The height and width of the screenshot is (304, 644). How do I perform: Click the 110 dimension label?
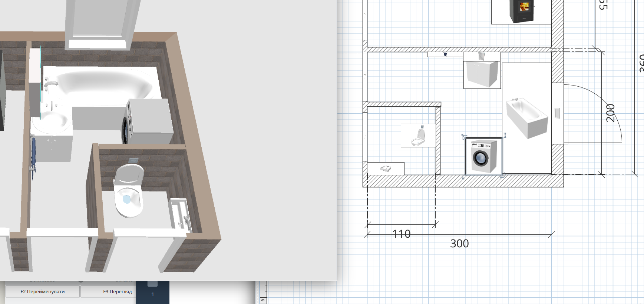coord(402,234)
